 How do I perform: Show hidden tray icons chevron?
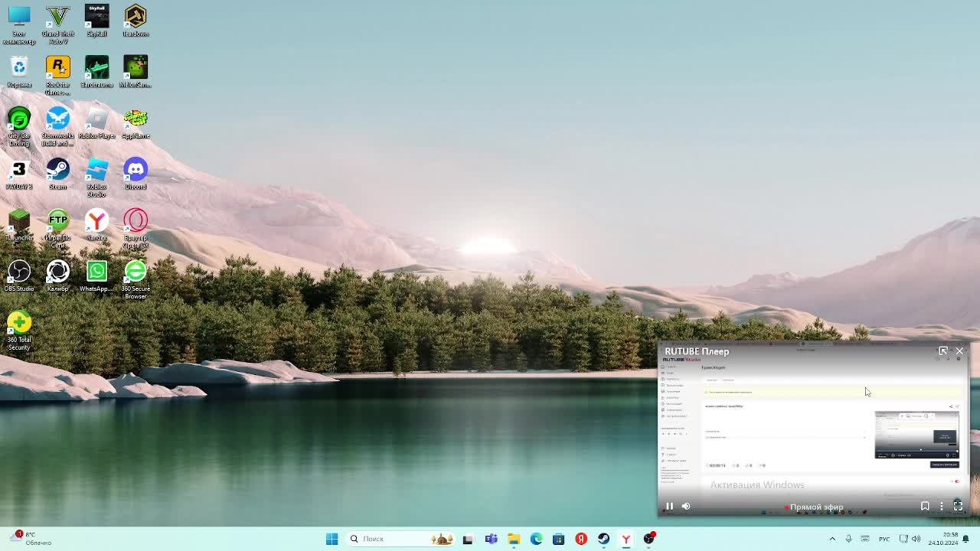832,539
